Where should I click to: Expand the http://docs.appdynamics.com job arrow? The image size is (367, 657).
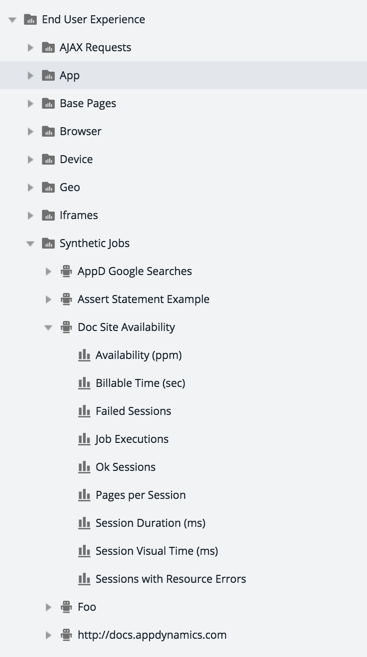[x=48, y=635]
